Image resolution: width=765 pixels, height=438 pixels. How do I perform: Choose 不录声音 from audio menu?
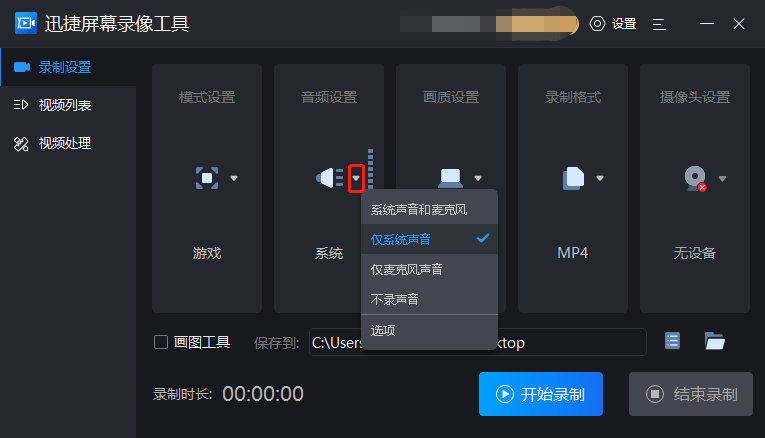tap(395, 299)
